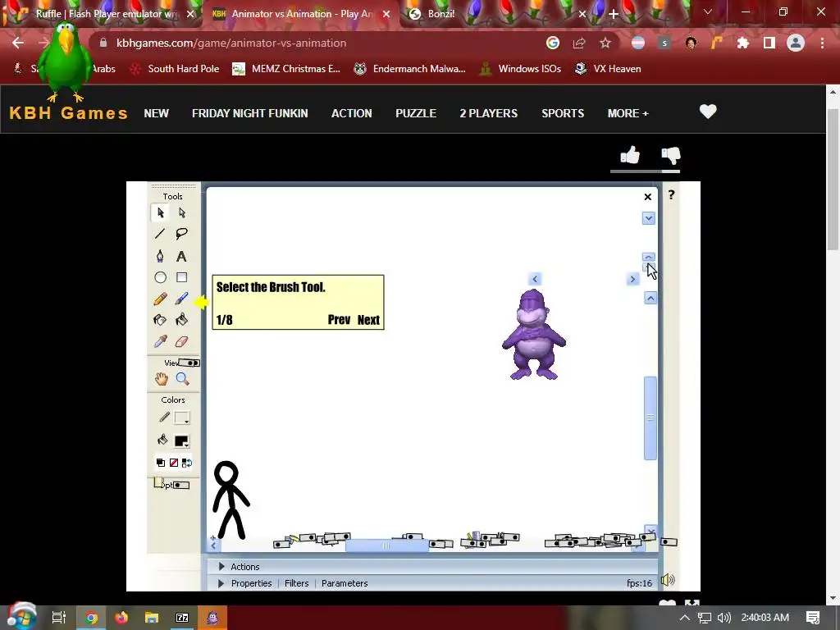Select the Rectangle tool

pyautogui.click(x=181, y=277)
